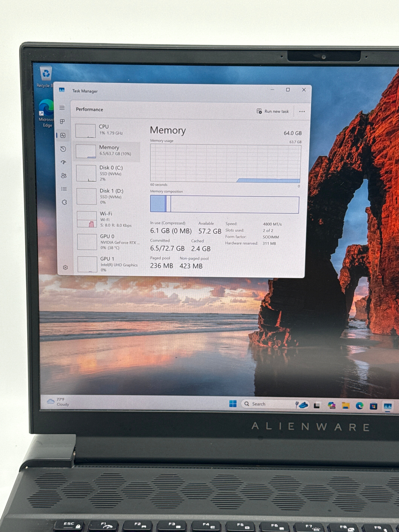The width and height of the screenshot is (399, 532).
Task: Open the 77°F Cloudy weather widget
Action: 58,402
